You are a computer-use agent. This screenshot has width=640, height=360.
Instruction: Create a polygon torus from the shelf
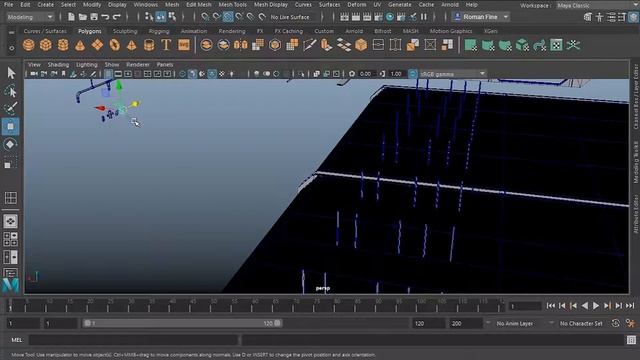(114, 45)
